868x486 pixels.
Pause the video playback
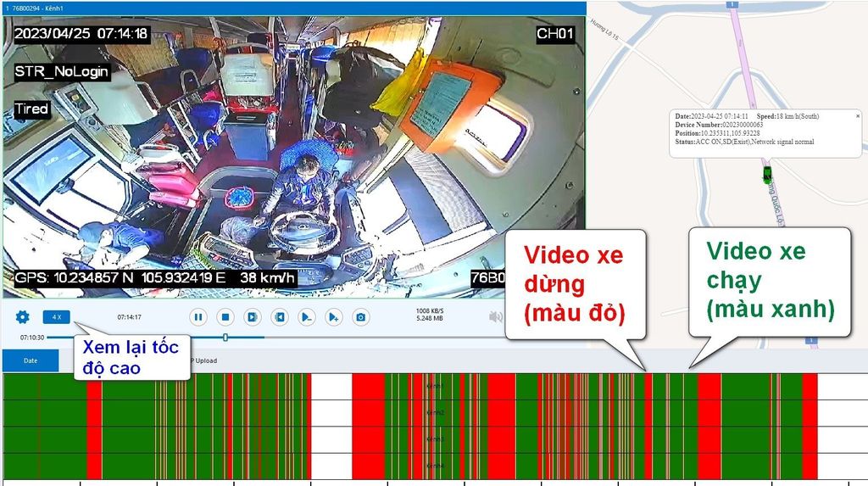click(198, 317)
